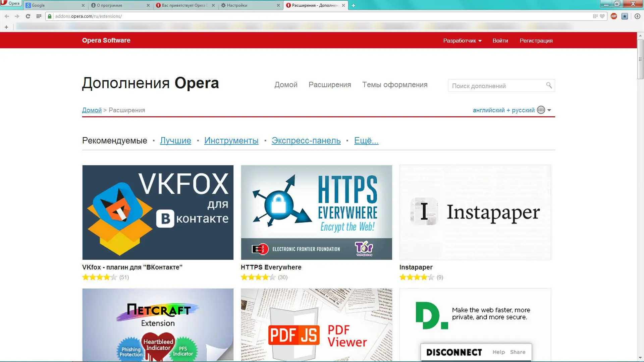This screenshot has height=362, width=644.
Task: Click the vertical page scrollbar thumb
Action: pos(640,59)
